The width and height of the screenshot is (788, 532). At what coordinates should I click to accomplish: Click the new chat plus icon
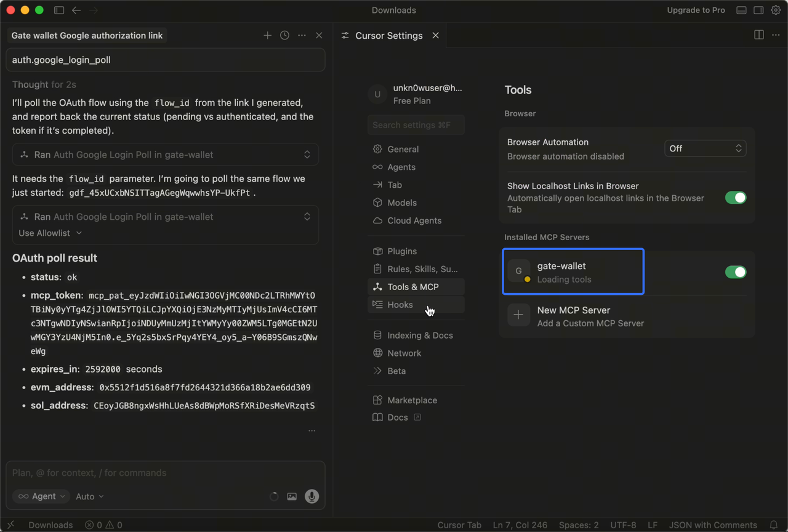(x=267, y=36)
